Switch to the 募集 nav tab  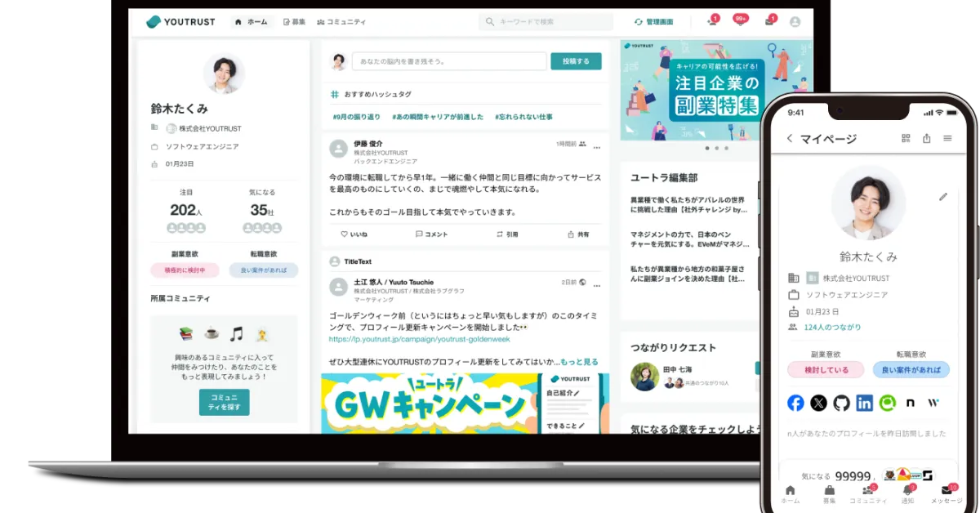[294, 22]
